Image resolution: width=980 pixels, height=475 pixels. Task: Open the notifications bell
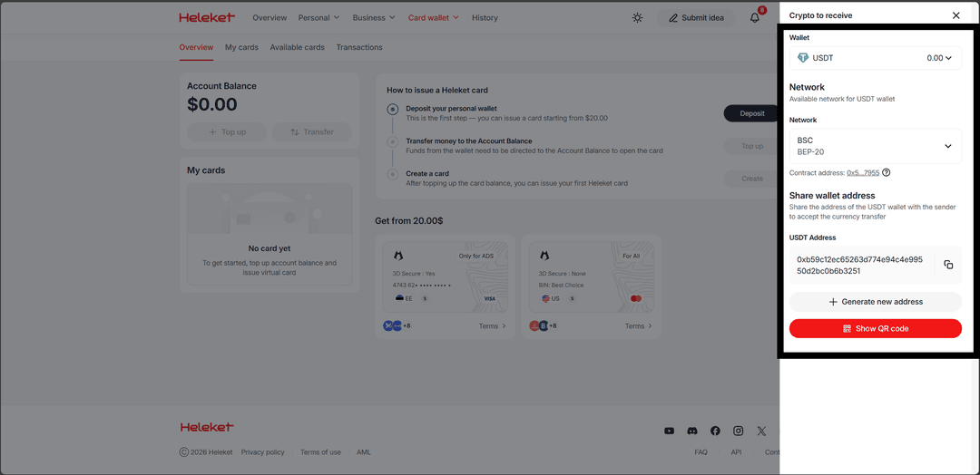point(755,17)
